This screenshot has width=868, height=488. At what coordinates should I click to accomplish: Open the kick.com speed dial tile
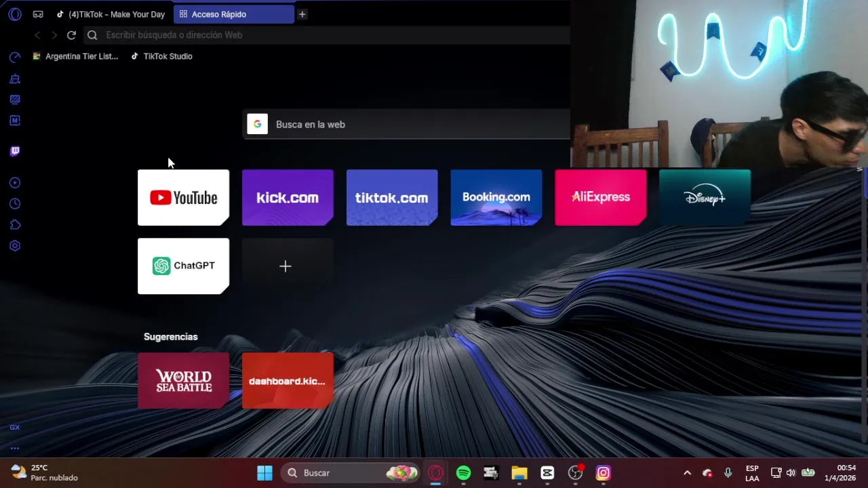coord(288,197)
